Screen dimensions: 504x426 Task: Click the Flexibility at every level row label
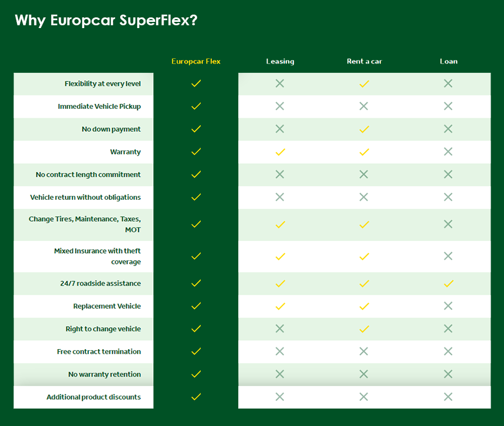102,84
